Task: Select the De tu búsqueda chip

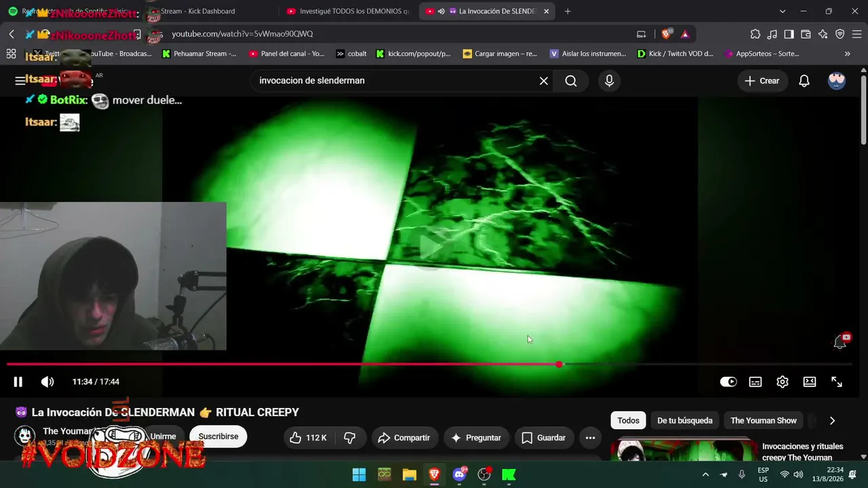Action: coord(685,420)
